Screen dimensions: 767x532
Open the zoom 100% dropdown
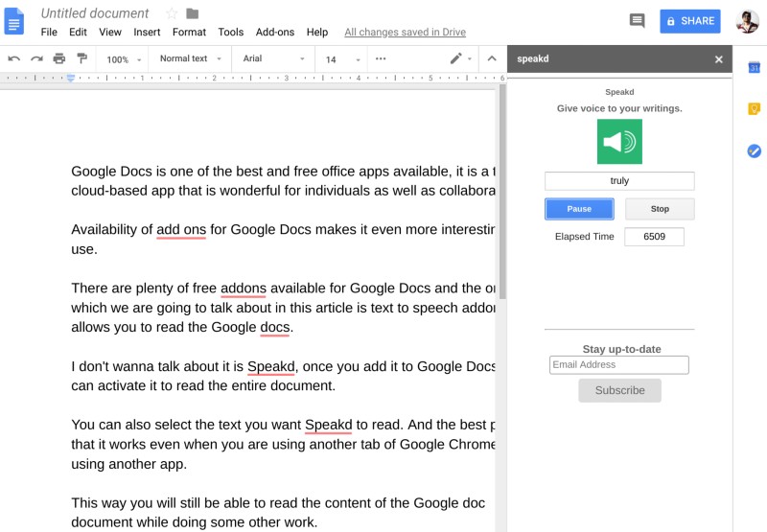124,59
